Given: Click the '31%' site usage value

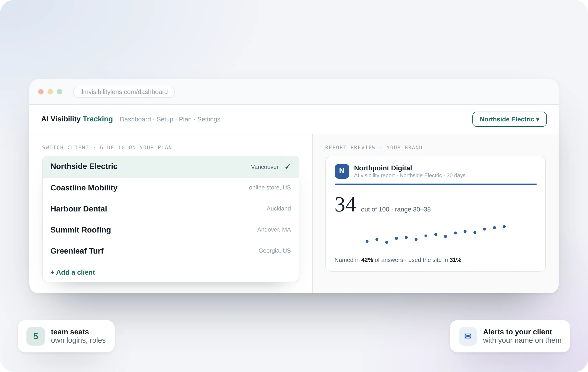Looking at the screenshot, I should [x=455, y=260].
